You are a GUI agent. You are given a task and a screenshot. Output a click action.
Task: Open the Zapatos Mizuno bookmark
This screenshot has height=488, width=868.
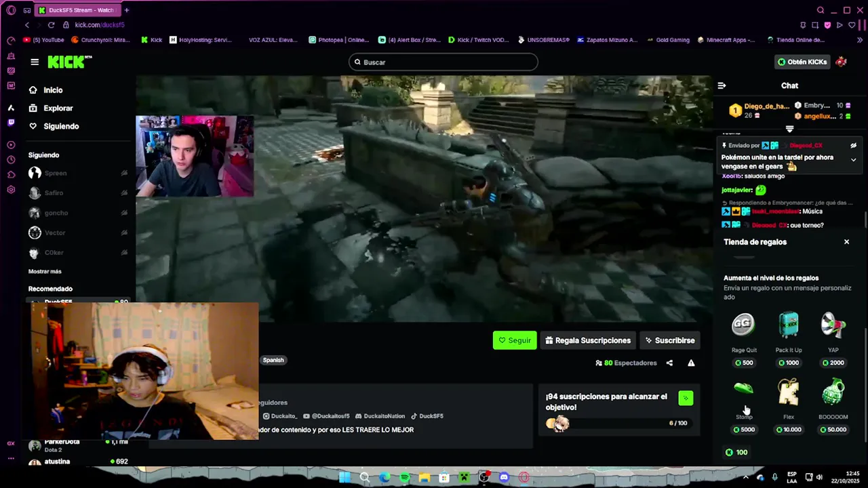pos(608,40)
